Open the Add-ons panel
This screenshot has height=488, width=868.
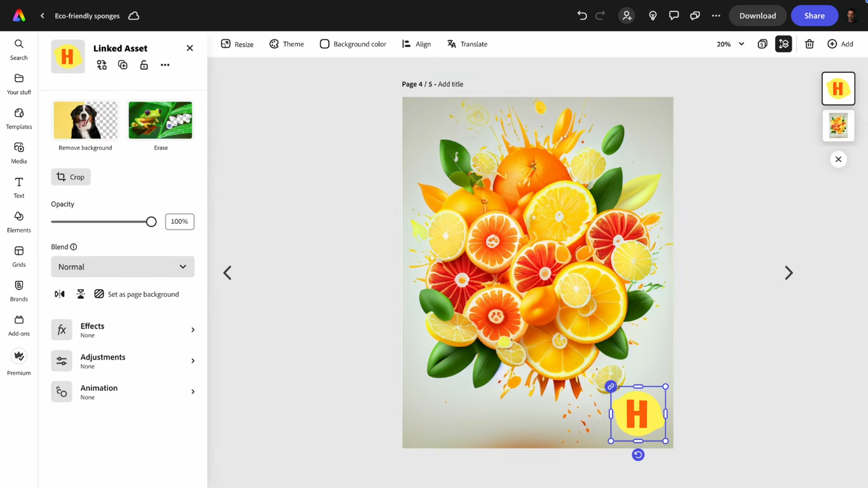(x=19, y=325)
